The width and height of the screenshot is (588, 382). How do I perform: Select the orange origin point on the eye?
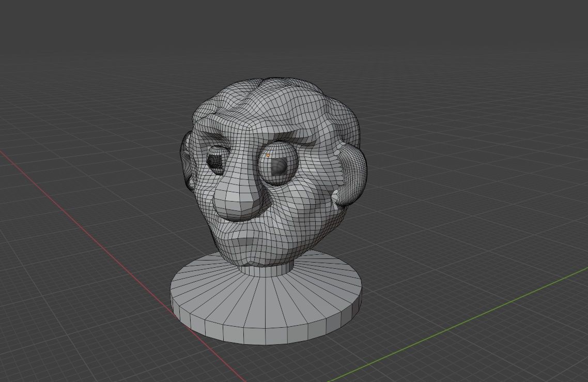(x=268, y=155)
